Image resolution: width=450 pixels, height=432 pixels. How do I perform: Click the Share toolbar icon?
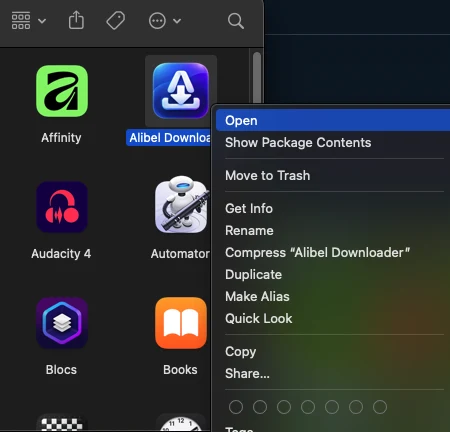(x=76, y=20)
